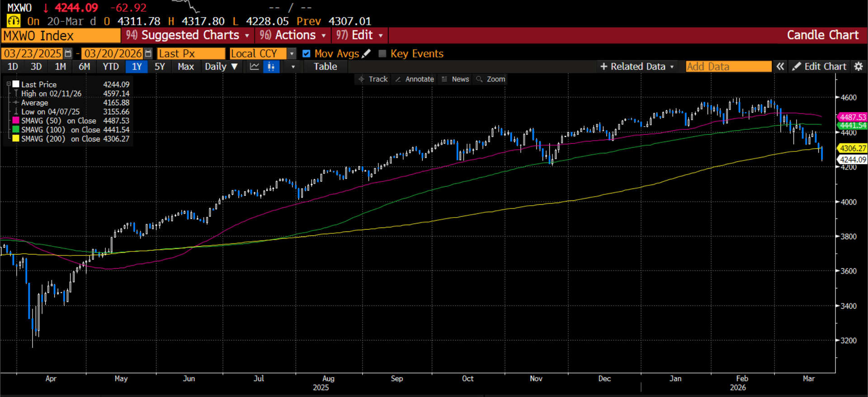Image resolution: width=868 pixels, height=397 pixels.
Task: Activate the Track crosshair tool
Action: pyautogui.click(x=373, y=79)
